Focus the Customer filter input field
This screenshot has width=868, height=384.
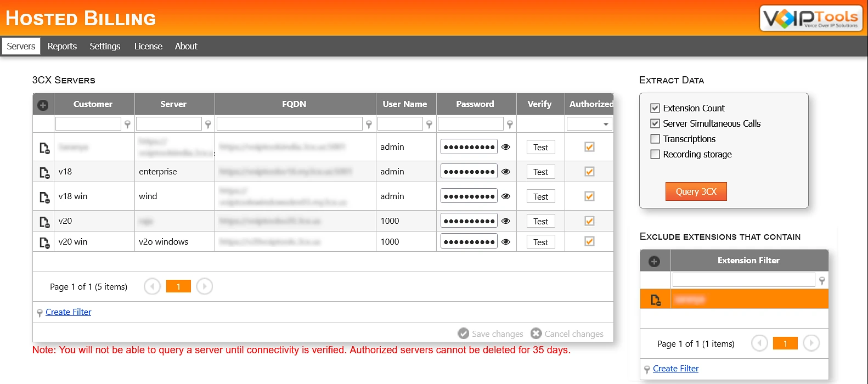point(88,124)
